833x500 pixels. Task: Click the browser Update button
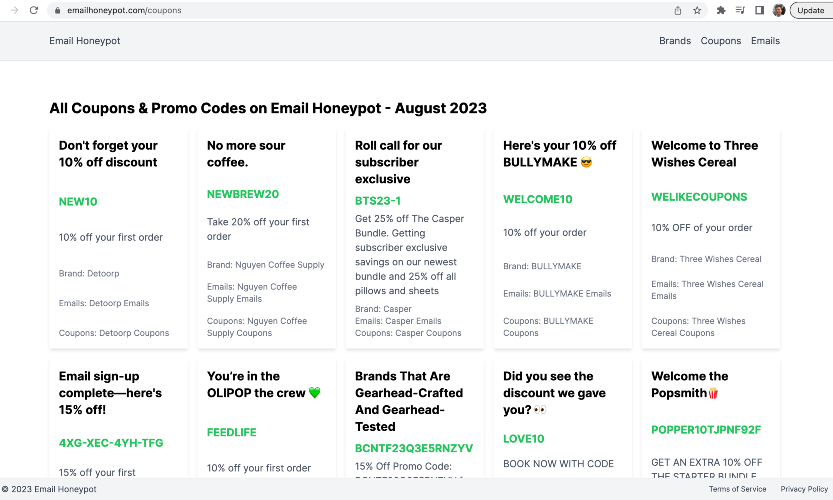810,10
